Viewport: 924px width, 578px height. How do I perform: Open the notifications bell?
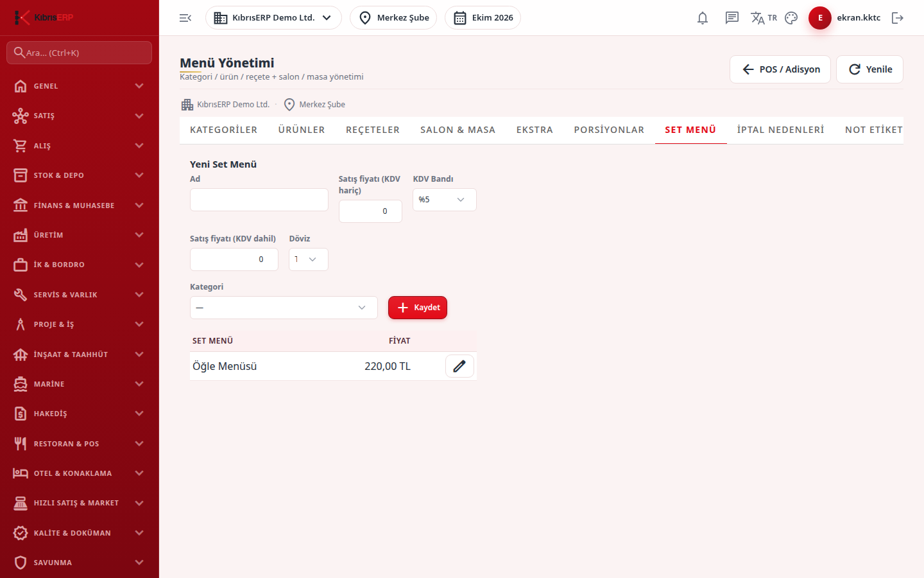703,18
